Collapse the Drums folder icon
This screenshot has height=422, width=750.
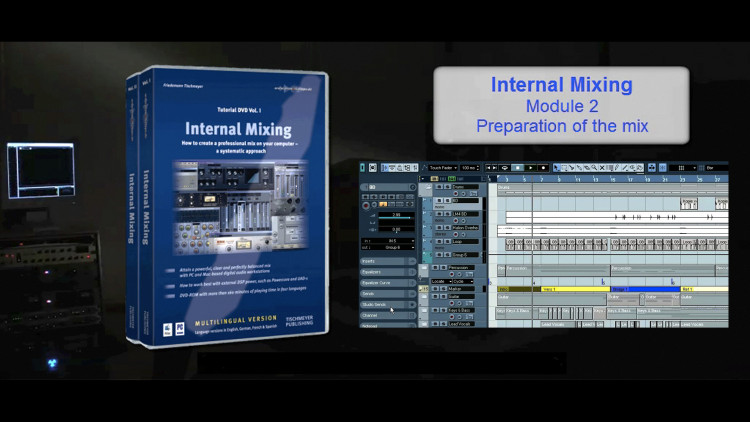click(428, 187)
